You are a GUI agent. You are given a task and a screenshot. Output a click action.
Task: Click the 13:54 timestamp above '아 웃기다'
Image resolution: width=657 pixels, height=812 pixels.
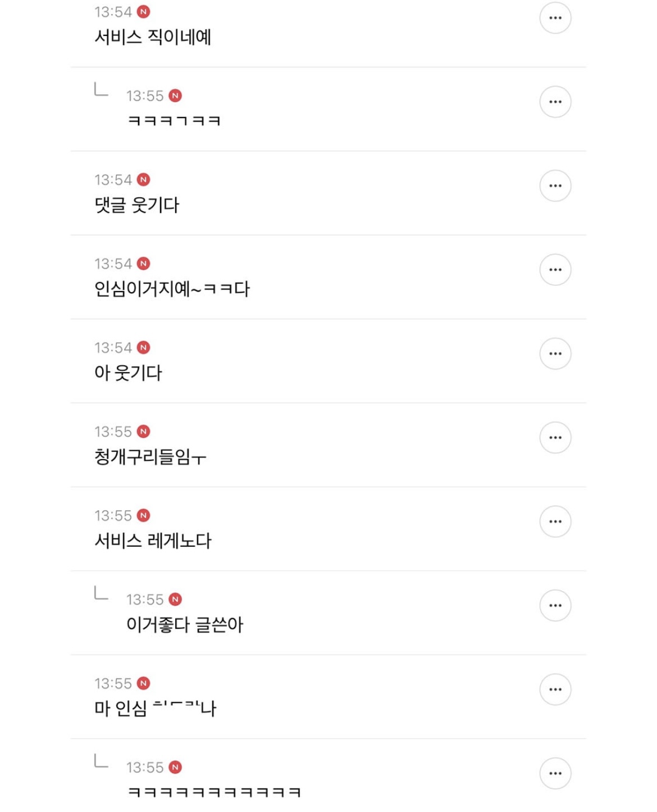(x=113, y=348)
